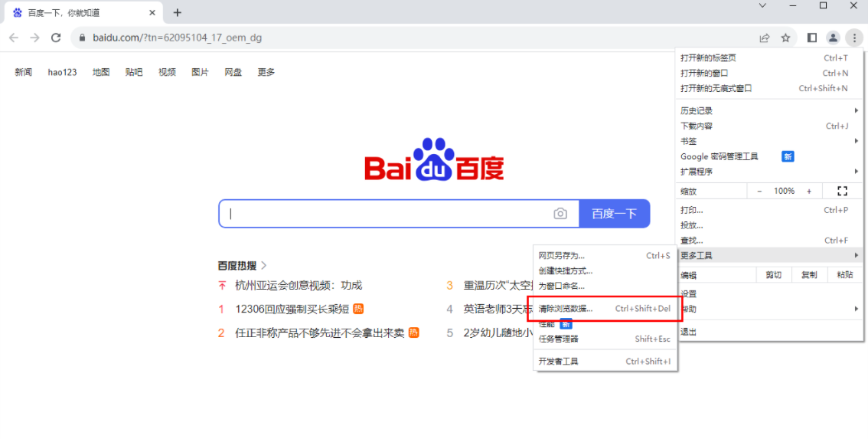Select 清除浏览数据... in submenu
The width and height of the screenshot is (868, 439).
tap(605, 309)
